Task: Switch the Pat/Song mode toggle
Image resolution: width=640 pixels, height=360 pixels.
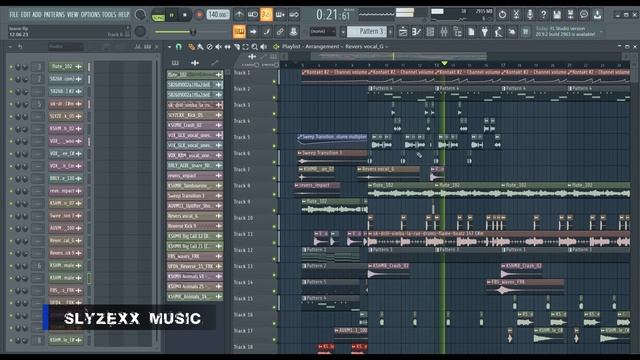Action: [x=158, y=15]
